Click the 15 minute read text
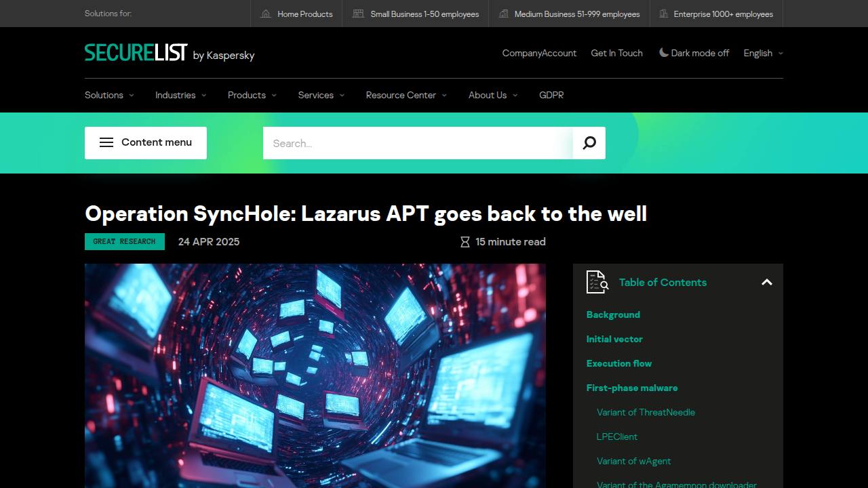Image resolution: width=868 pixels, height=488 pixels. 511,242
